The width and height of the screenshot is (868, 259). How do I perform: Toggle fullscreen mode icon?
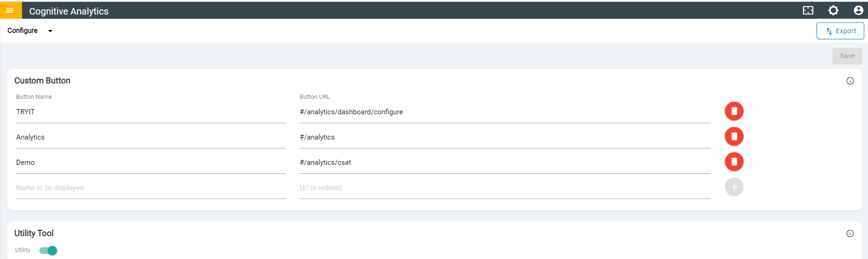click(x=808, y=10)
